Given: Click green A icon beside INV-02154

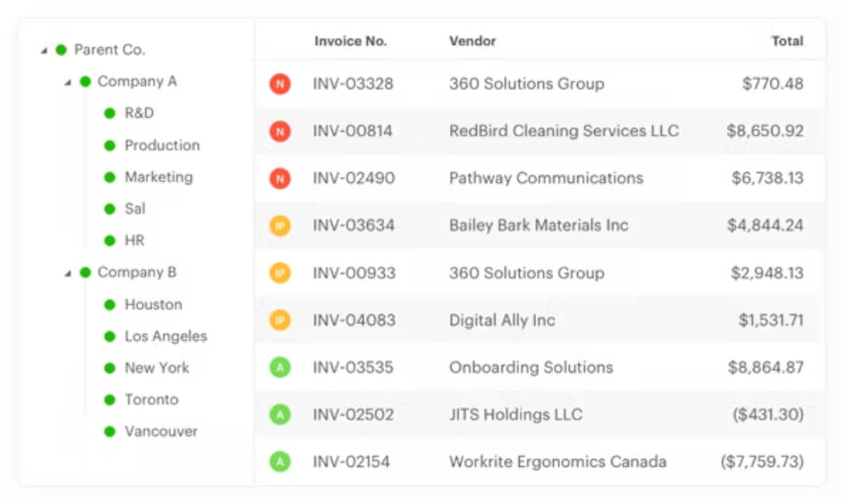Looking at the screenshot, I should (280, 461).
